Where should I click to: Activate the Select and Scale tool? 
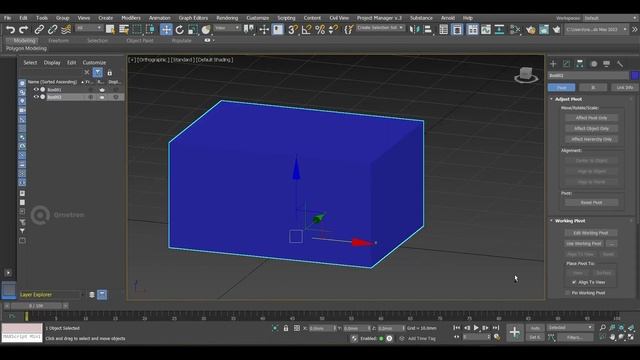pyautogui.click(x=193, y=29)
